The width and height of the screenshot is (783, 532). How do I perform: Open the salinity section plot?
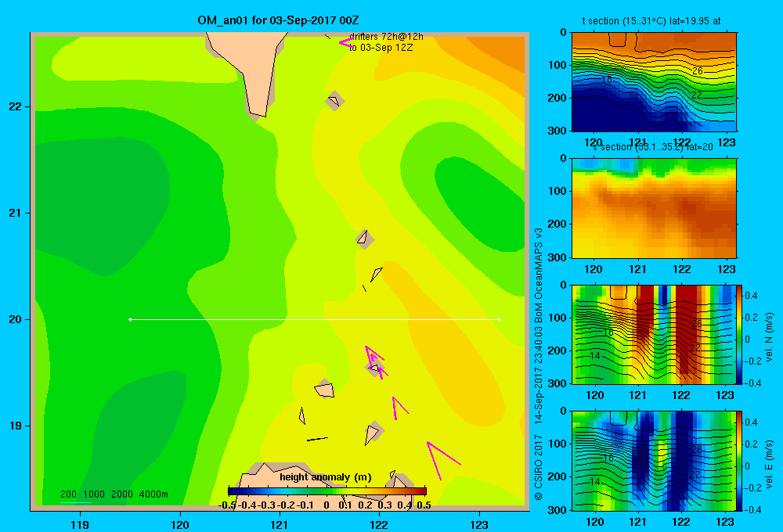coord(654,208)
